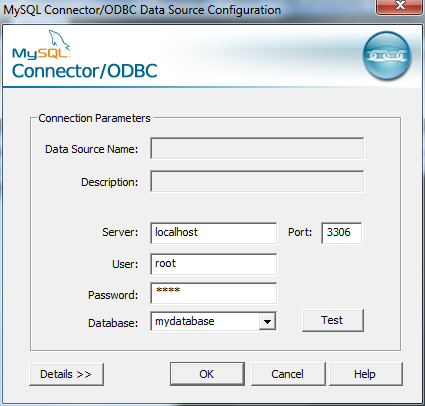Click the User label
The image size is (425, 406).
pyautogui.click(x=125, y=264)
